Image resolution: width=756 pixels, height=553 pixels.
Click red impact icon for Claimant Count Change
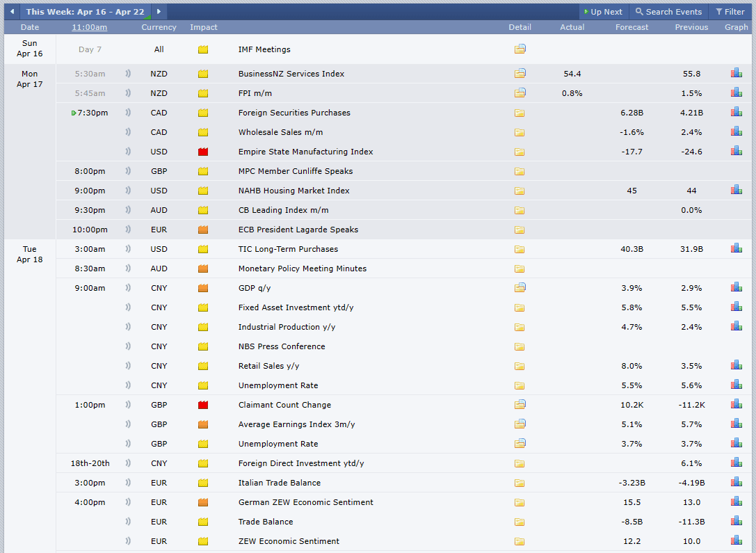[x=203, y=405]
